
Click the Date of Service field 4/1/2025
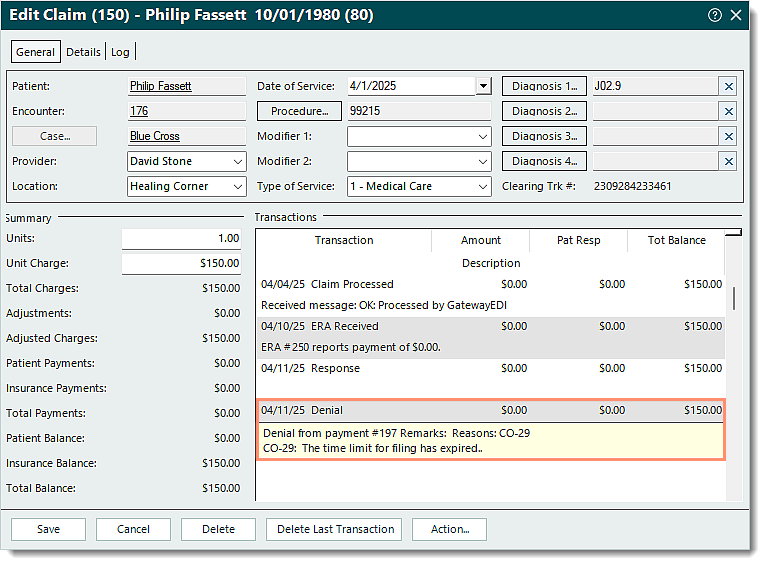[x=411, y=86]
